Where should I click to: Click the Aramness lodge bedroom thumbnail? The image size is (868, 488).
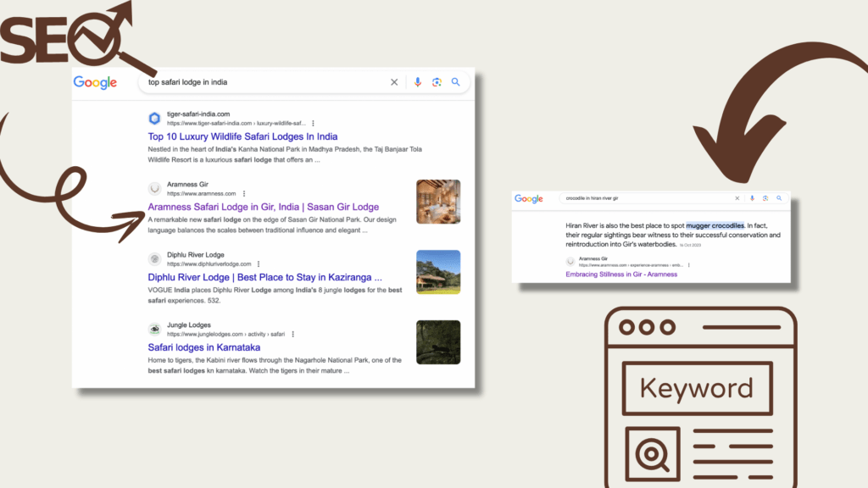[x=438, y=202]
